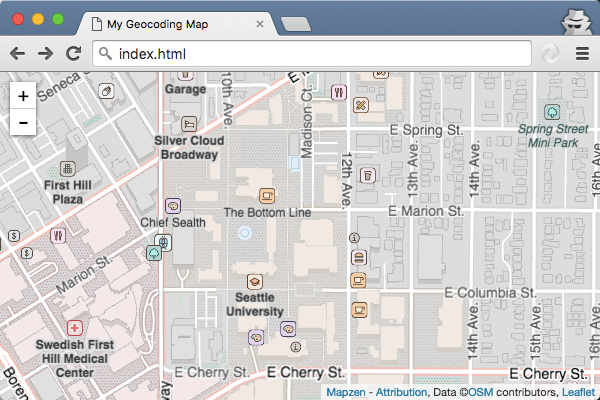Click the Spring Street Mini Park tree icon
The image size is (600, 400).
(552, 112)
